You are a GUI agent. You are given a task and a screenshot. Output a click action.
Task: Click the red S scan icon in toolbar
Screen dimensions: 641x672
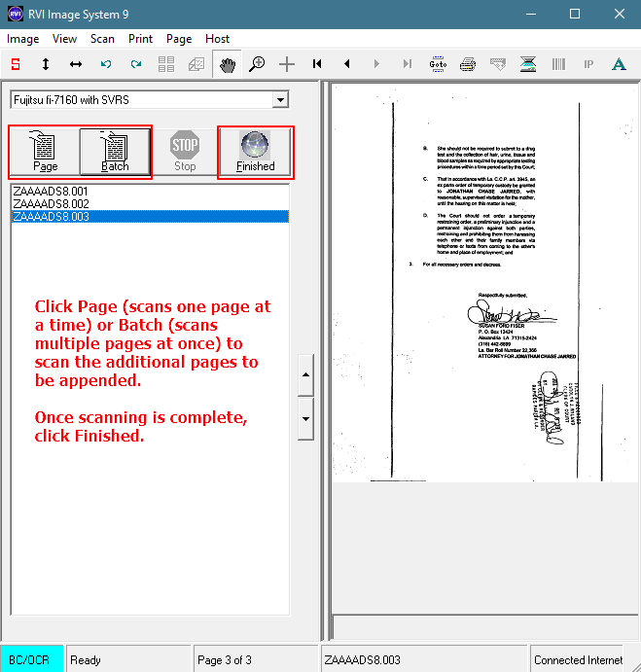click(16, 64)
